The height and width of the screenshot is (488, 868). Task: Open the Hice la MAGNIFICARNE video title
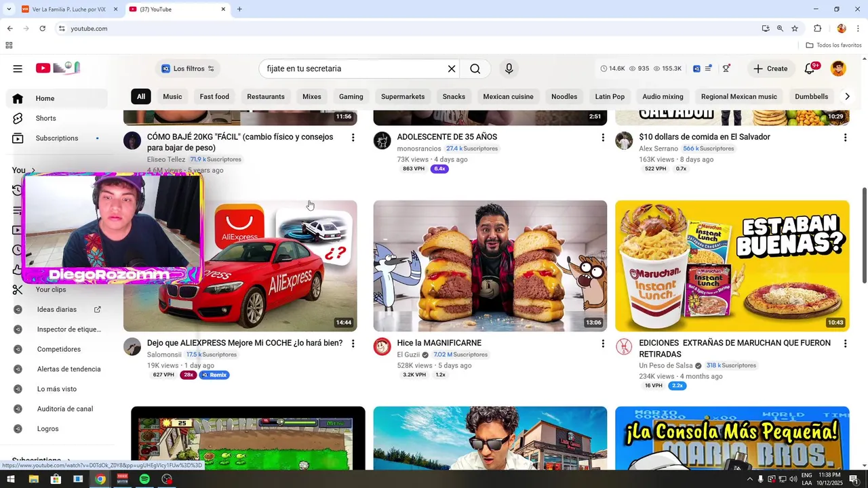(x=439, y=343)
